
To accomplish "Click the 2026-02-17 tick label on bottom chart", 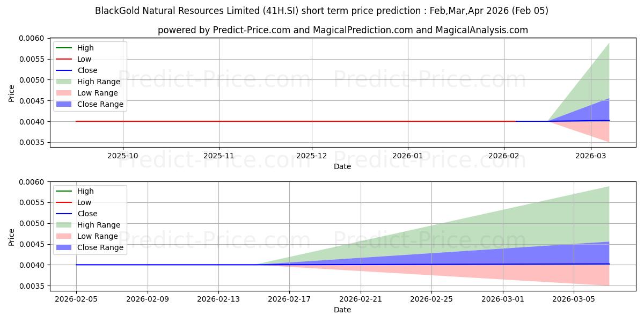I will click(289, 299).
